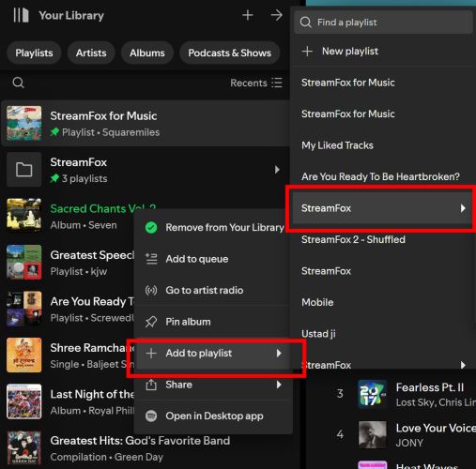Add to My Liked Tracks playlist
476x469 pixels.
(383, 145)
